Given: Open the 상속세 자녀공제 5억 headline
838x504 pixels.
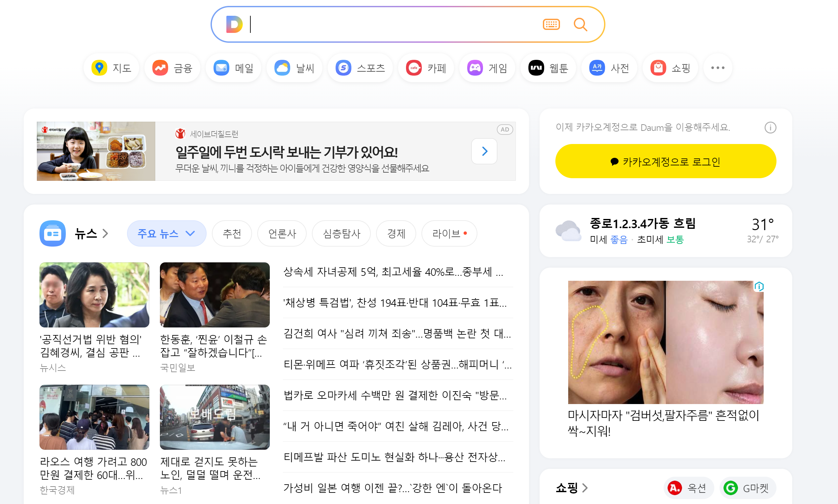Looking at the screenshot, I should (393, 272).
